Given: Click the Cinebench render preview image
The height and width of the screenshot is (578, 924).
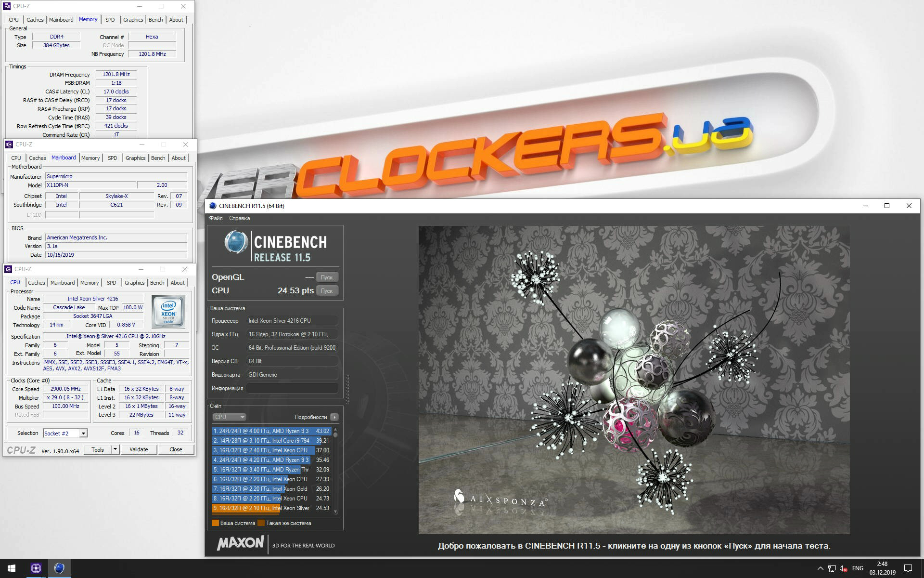Looking at the screenshot, I should pyautogui.click(x=634, y=380).
